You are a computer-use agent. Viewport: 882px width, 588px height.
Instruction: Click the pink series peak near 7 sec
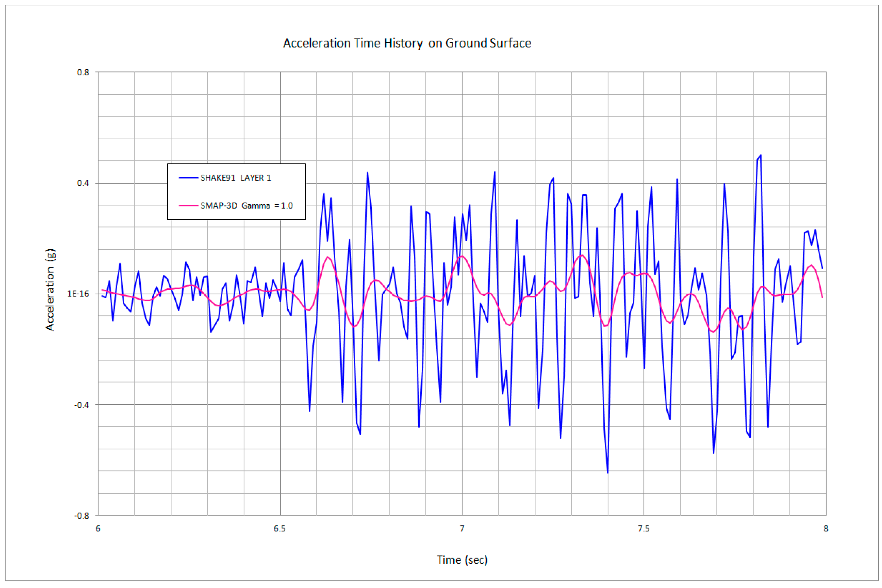pos(462,256)
